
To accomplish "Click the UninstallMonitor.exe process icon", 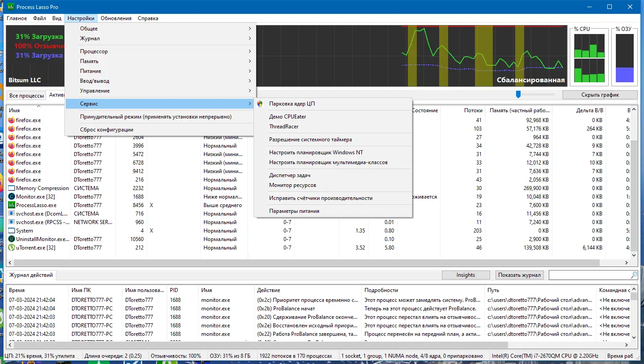I will (12, 239).
